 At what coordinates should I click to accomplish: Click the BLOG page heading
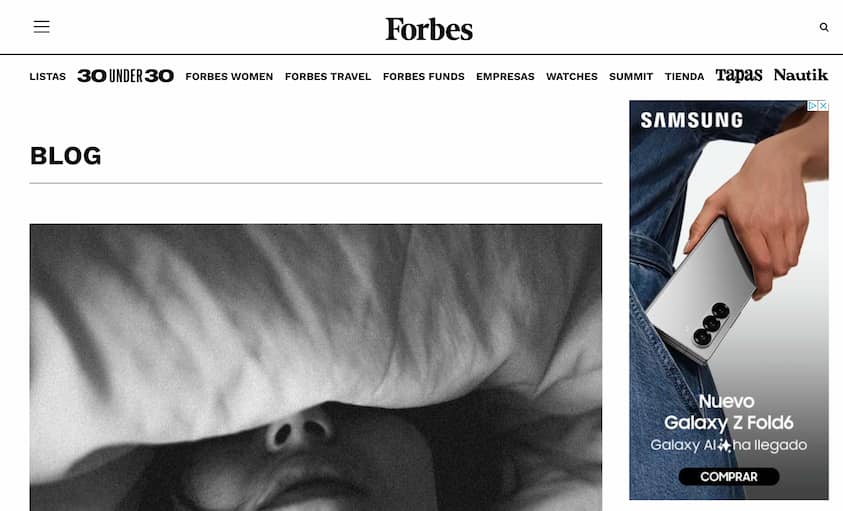66,156
